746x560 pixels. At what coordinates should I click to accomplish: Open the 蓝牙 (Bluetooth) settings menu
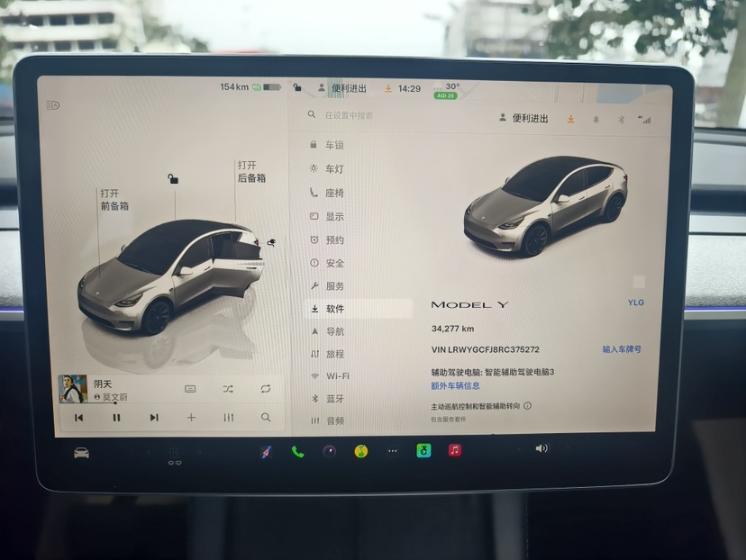[327, 398]
